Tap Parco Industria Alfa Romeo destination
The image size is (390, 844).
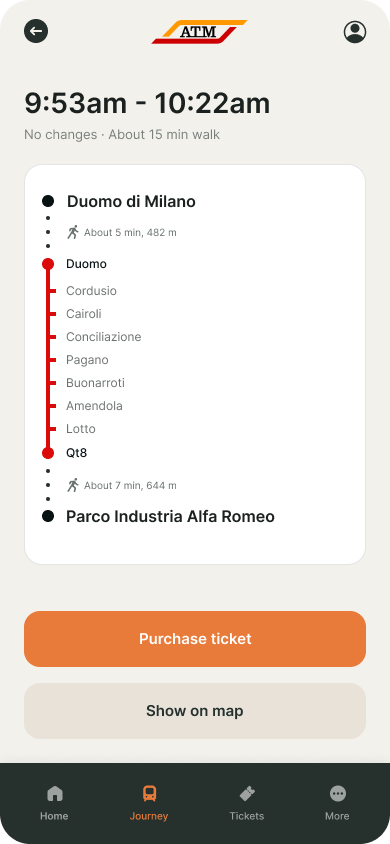coord(171,517)
